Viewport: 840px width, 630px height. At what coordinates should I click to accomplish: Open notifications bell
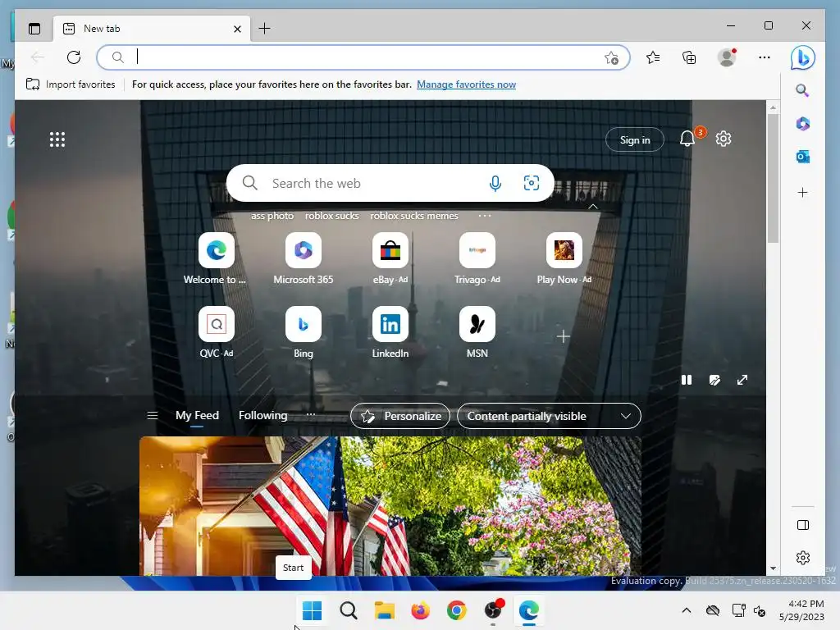[687, 139]
